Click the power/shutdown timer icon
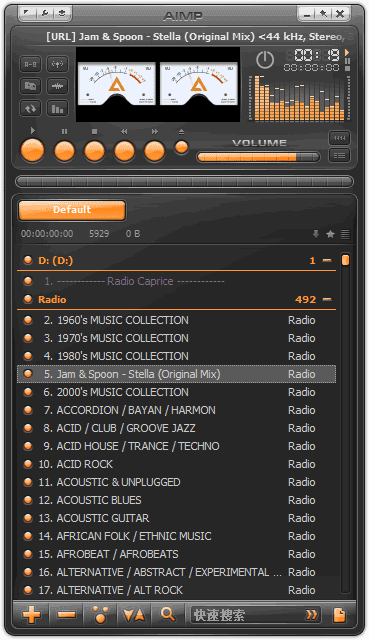Viewport: 369px width, 640px height. tap(265, 60)
